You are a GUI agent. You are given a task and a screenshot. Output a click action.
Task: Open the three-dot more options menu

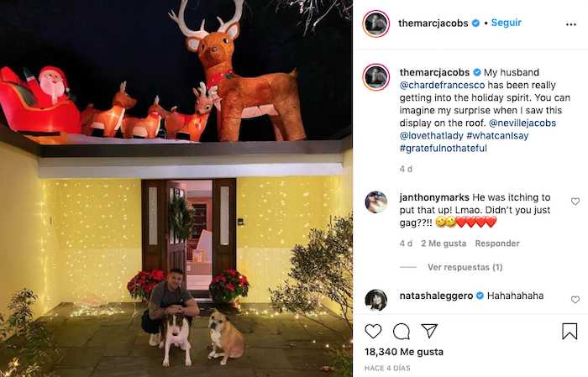570,24
